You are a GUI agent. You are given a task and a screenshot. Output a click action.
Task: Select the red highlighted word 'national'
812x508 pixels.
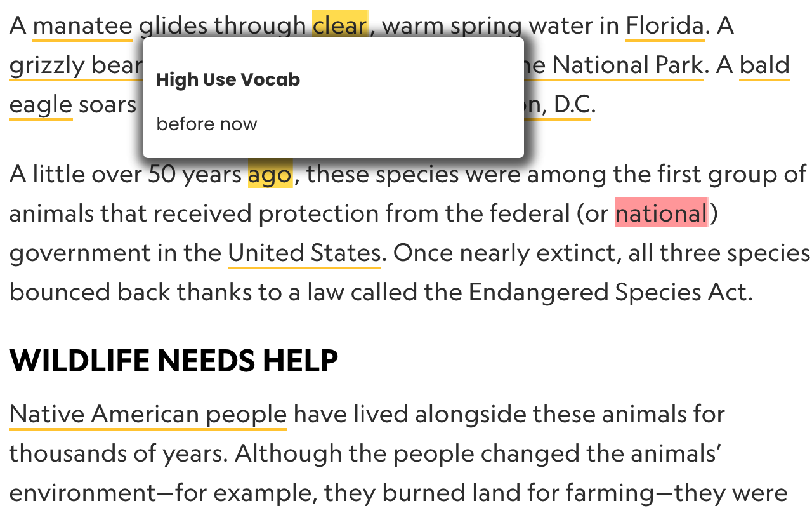point(660,213)
